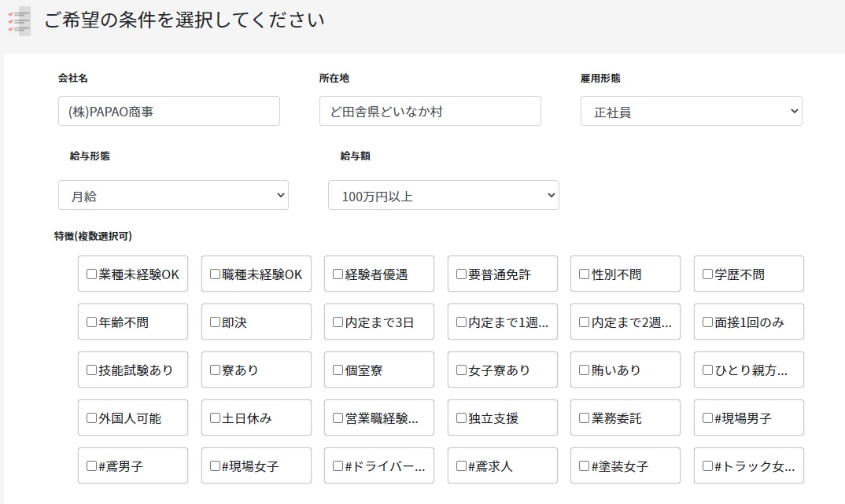Viewport: 845px width, 504px height.
Task: Check the 業種未経験OK checkbox
Action: 92,274
